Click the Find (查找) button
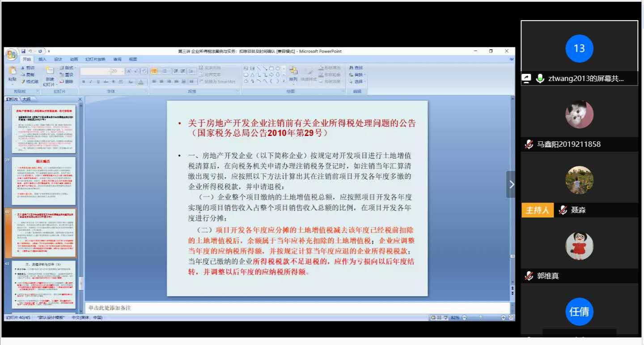644x345 pixels. (x=356, y=68)
